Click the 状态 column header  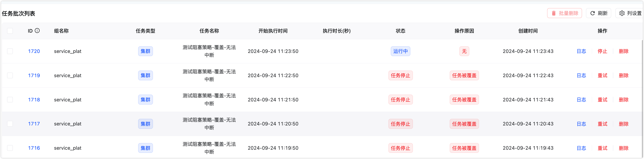(x=400, y=31)
